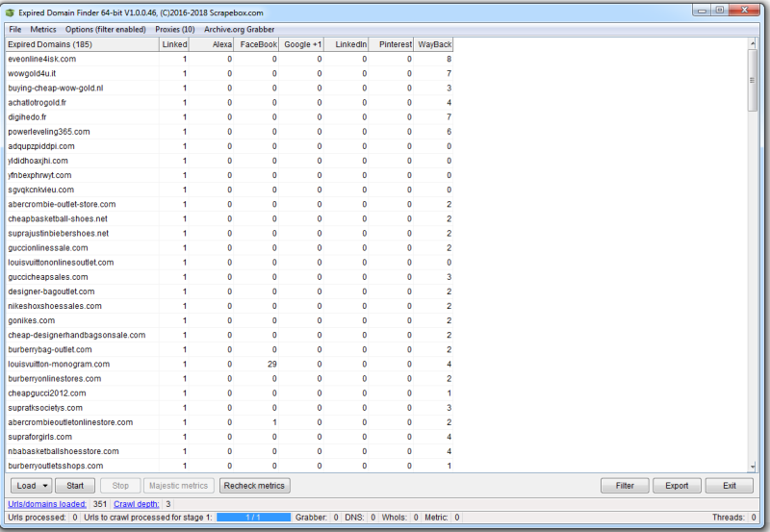Sort by the WayBack column header
The image size is (770, 532).
click(434, 44)
